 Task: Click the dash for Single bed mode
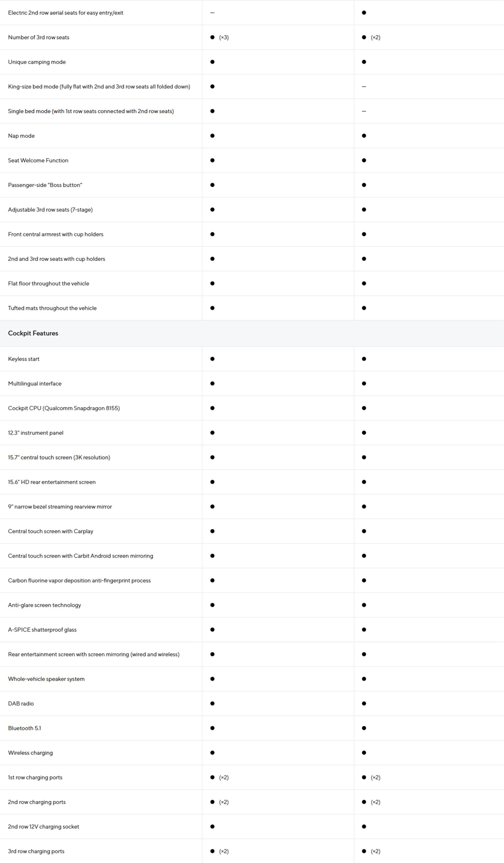(364, 111)
